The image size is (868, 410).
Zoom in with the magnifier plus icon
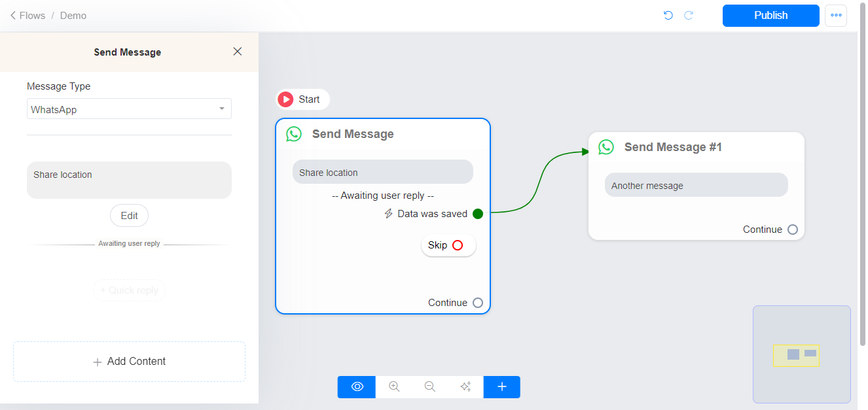[393, 386]
